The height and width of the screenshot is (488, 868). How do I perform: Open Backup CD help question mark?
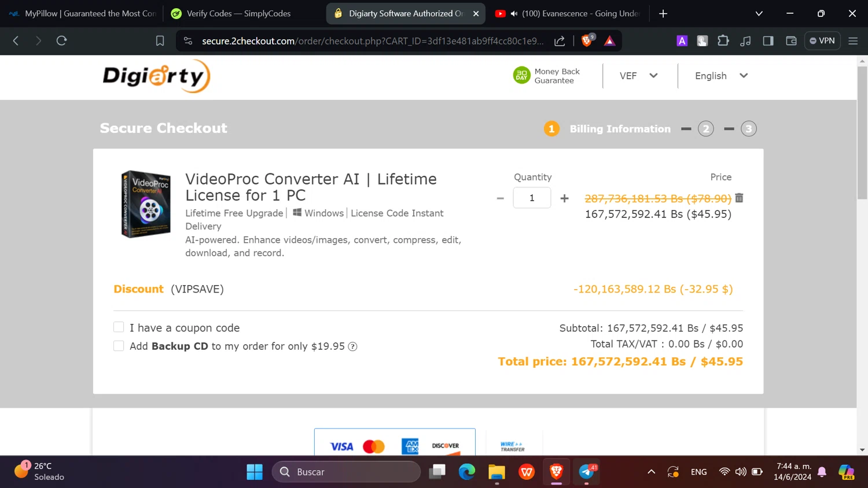[352, 346]
